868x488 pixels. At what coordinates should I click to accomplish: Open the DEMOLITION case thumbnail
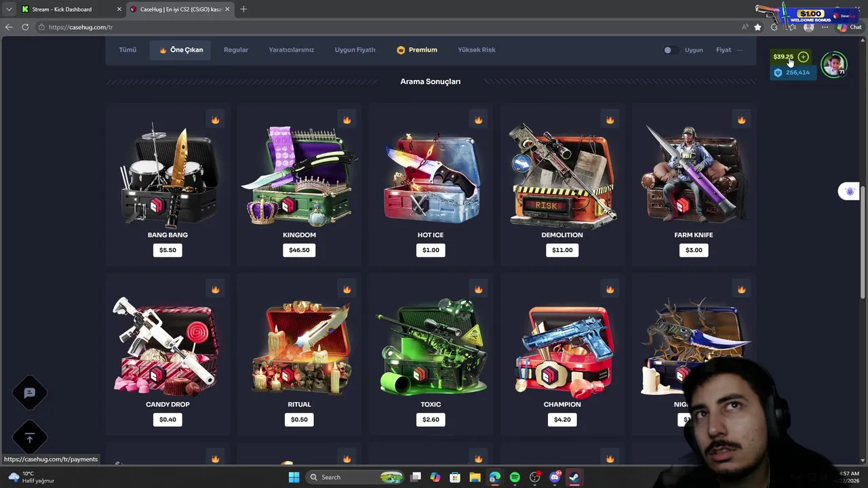click(562, 175)
